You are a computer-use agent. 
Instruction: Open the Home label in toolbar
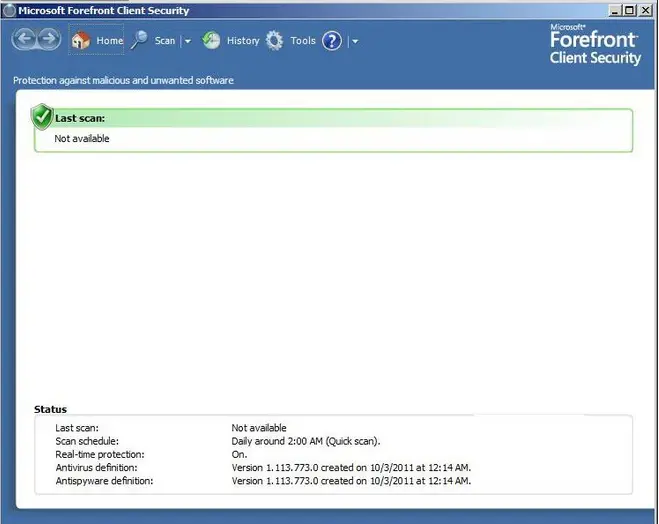110,41
